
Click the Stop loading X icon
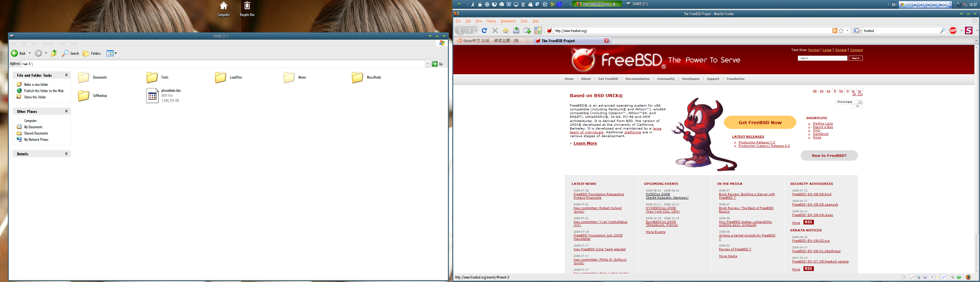(495, 30)
